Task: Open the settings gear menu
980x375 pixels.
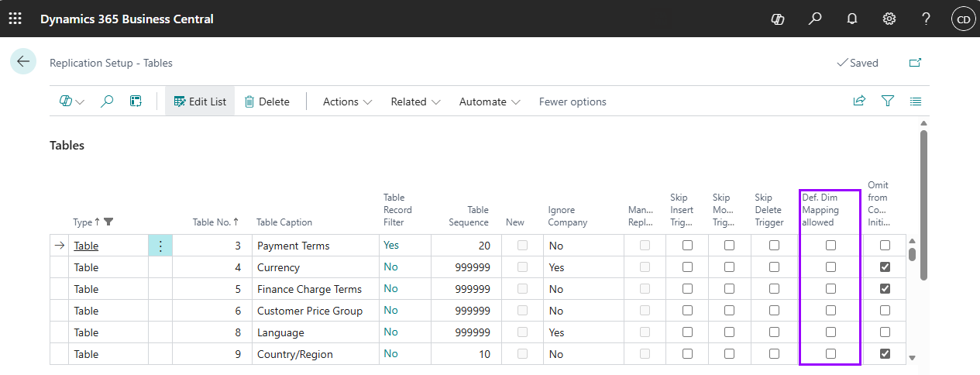Action: click(x=889, y=19)
